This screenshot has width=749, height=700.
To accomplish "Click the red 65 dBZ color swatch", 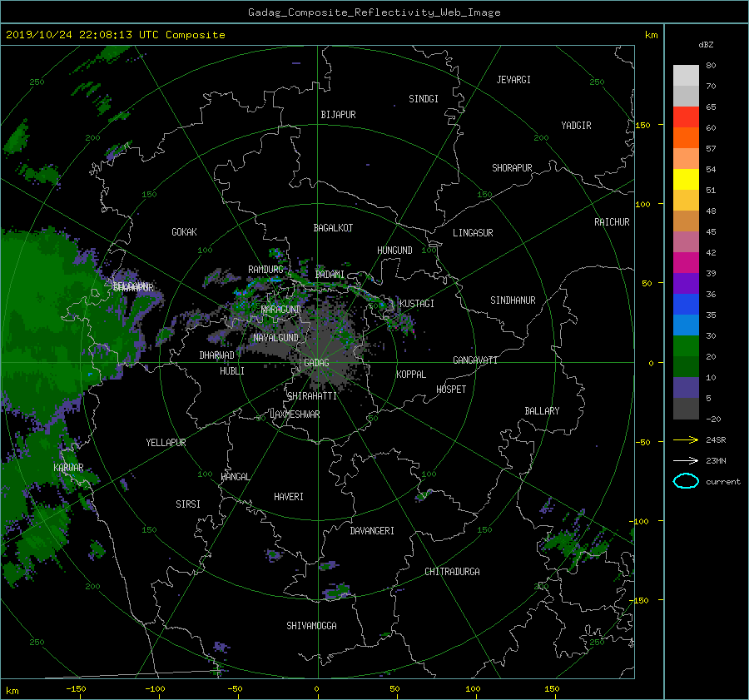I will (686, 117).
